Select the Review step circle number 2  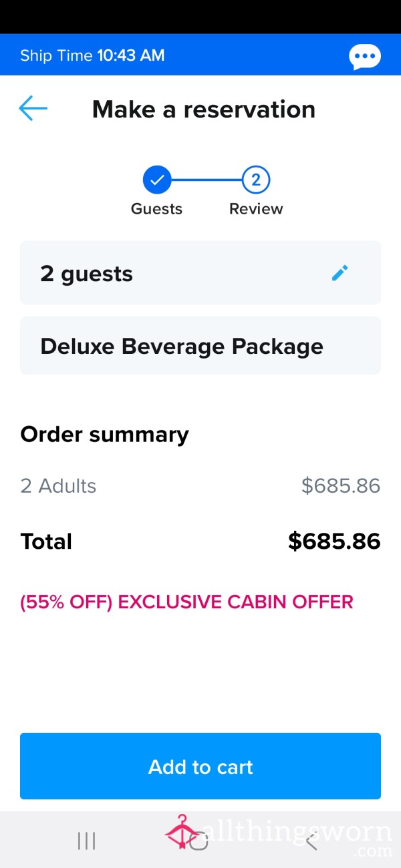click(256, 180)
